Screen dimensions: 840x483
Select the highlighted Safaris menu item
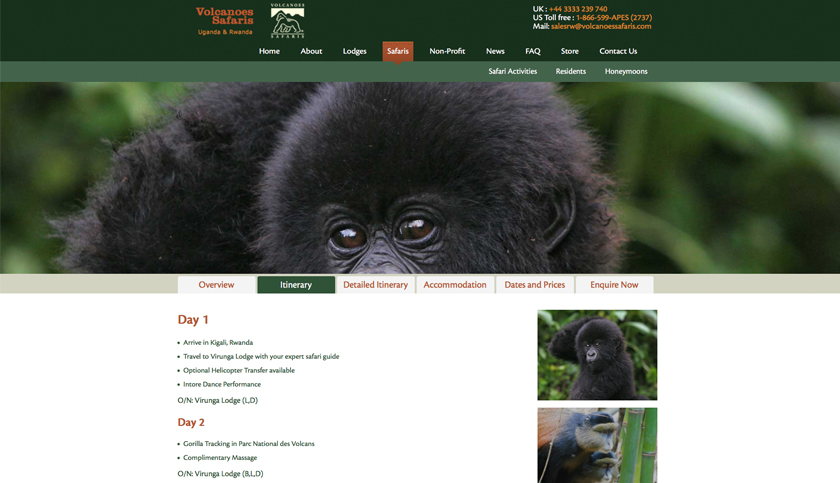click(398, 51)
